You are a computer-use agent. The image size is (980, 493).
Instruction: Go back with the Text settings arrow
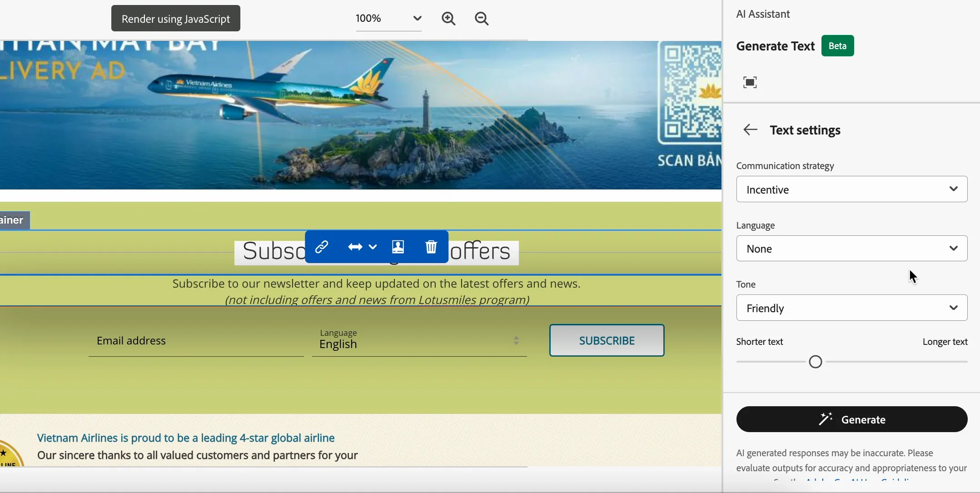coord(750,130)
